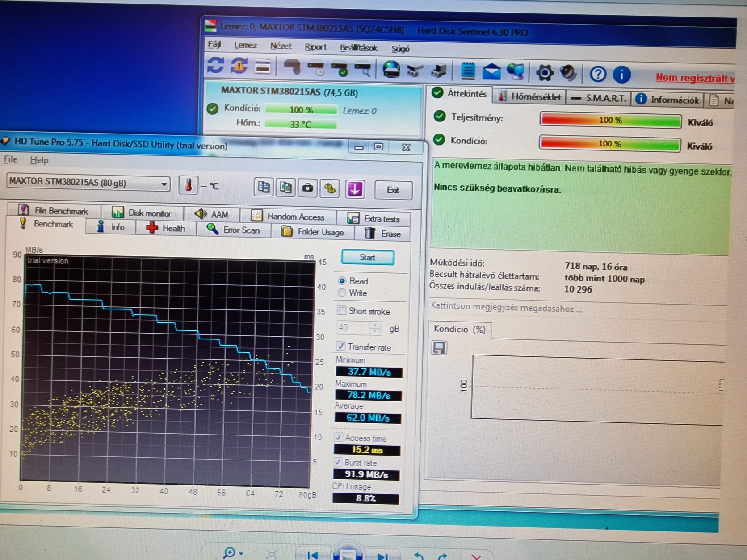Click the Exit button in HD Tune
Viewport: 747px width, 560px height.
[393, 190]
